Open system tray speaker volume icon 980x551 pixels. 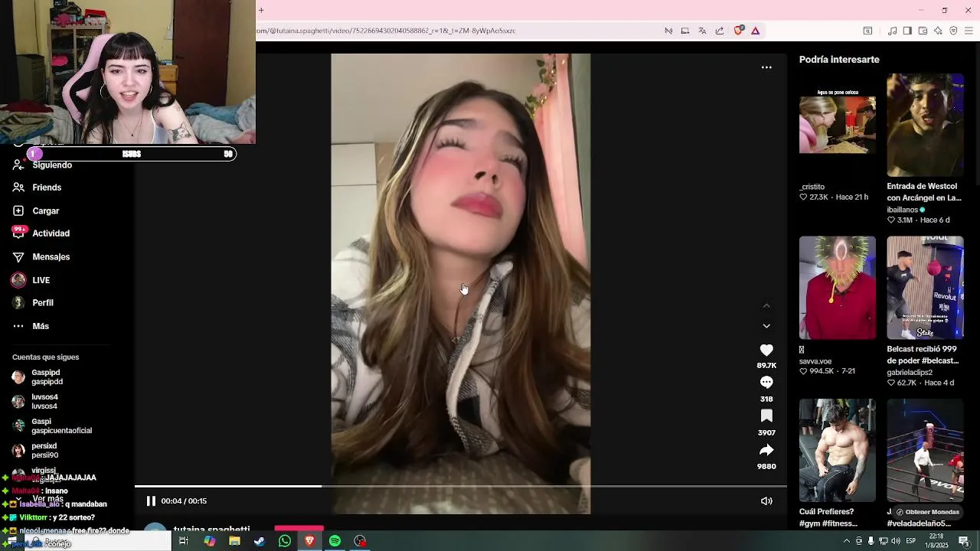(x=895, y=541)
